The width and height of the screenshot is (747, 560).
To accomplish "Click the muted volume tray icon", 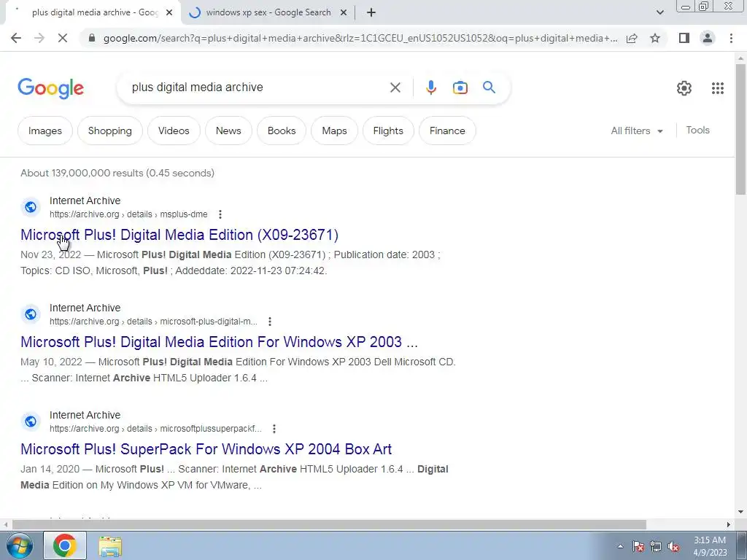I will tap(673, 546).
